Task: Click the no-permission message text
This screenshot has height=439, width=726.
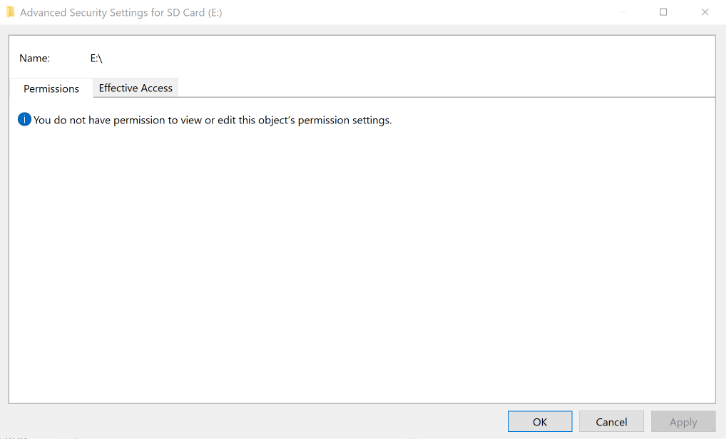Action: click(x=213, y=120)
